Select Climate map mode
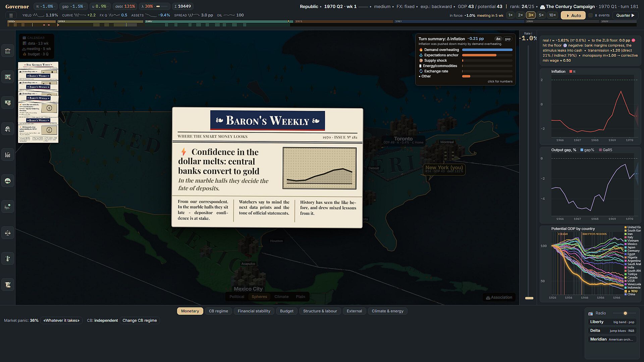The image size is (644, 362). [281, 297]
